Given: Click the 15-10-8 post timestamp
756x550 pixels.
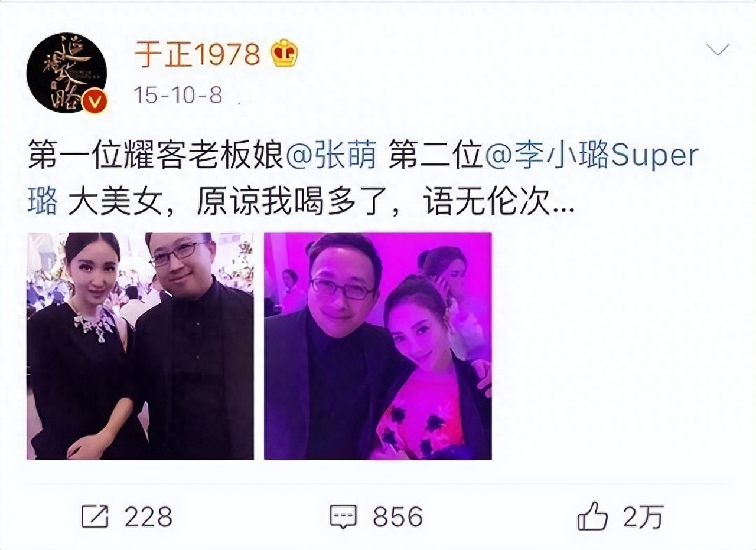Looking at the screenshot, I should click(178, 95).
